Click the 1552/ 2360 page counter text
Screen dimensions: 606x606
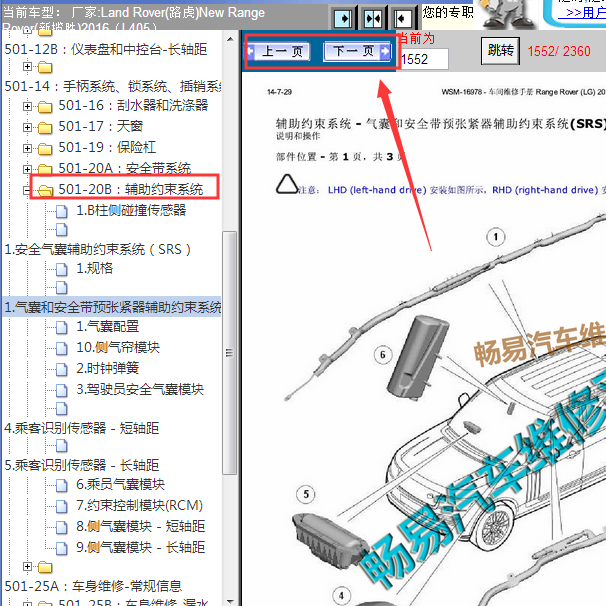click(559, 51)
